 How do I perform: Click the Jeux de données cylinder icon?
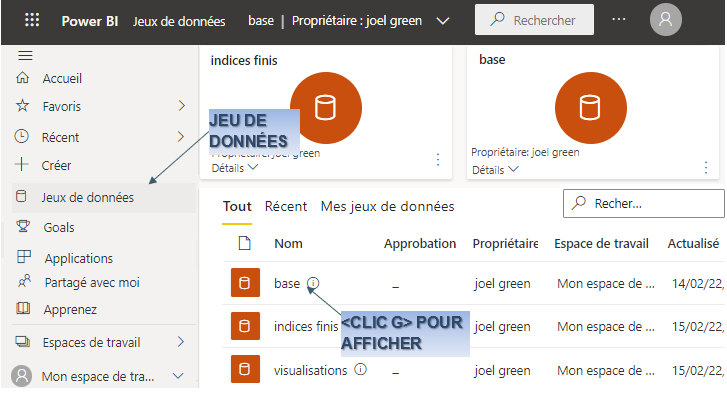[21, 196]
